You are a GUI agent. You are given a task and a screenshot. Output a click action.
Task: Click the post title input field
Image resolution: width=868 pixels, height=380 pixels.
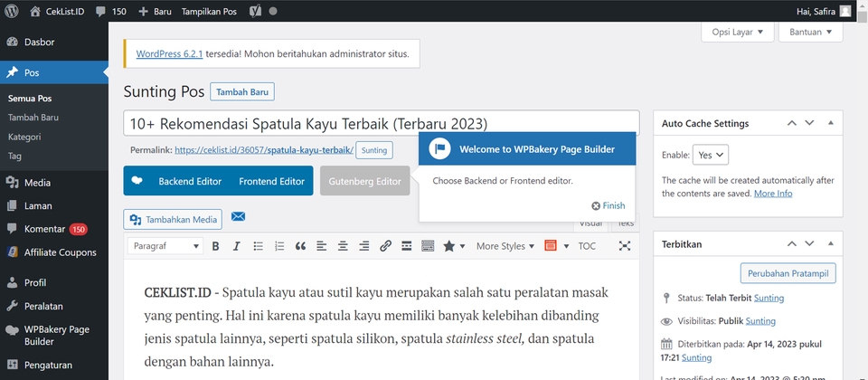click(x=382, y=124)
